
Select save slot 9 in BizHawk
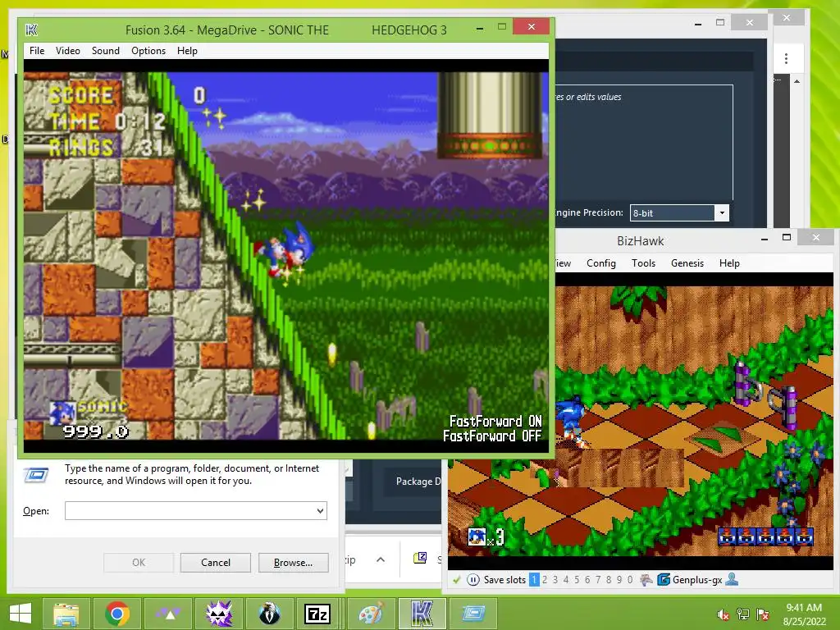coord(619,580)
